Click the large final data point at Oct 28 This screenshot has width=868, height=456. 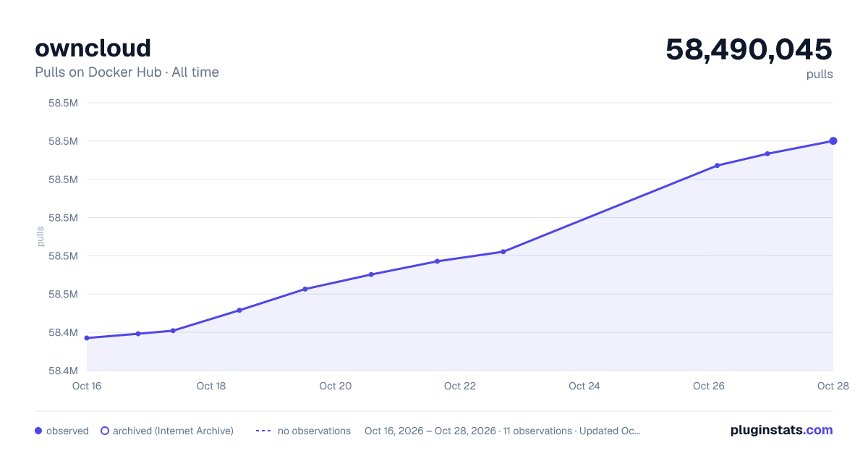[x=833, y=141]
